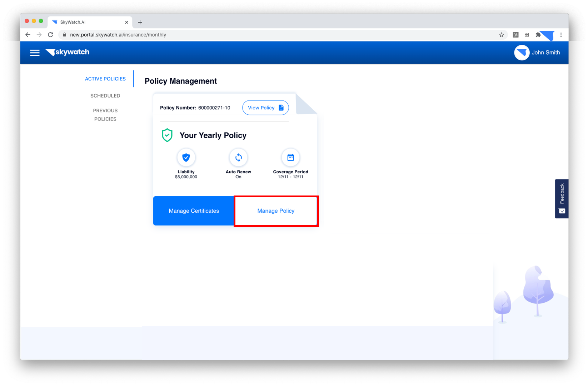Open the Chrome three-dot menu

pos(561,35)
